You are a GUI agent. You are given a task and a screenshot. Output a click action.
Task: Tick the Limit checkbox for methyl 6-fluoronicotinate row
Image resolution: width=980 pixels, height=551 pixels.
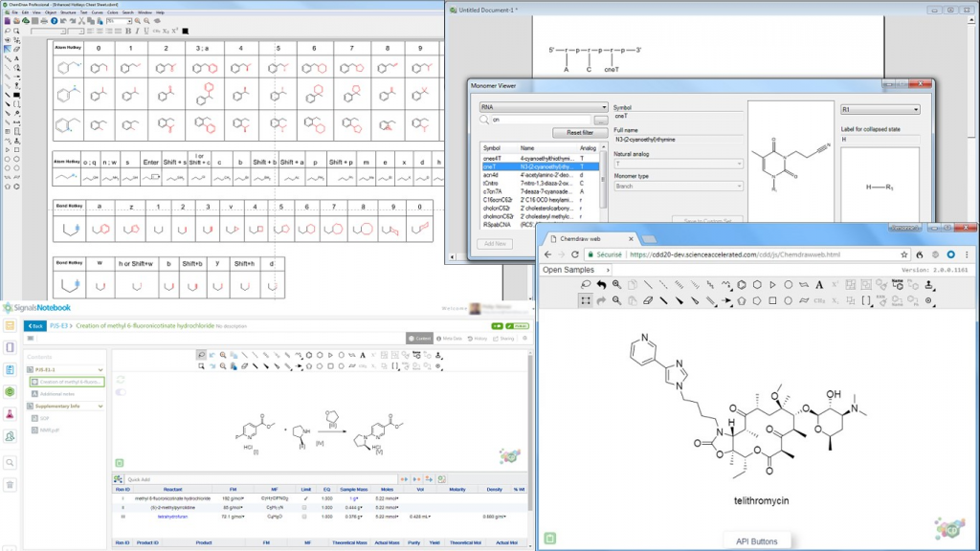pos(305,498)
